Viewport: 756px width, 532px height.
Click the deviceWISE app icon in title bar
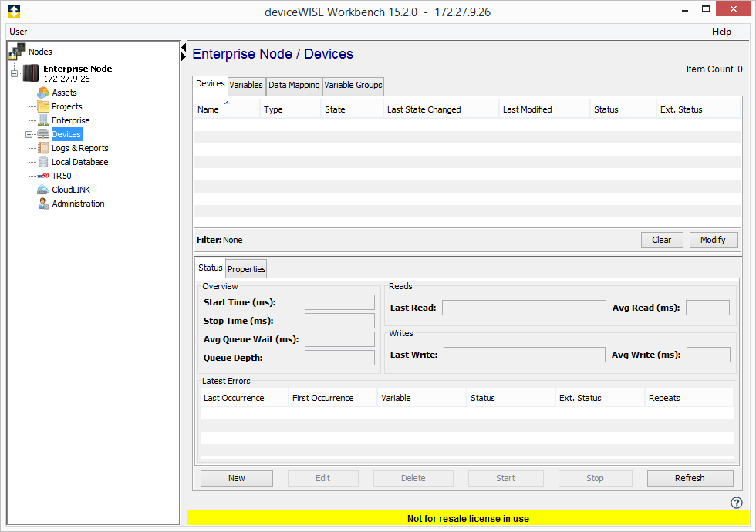14,12
